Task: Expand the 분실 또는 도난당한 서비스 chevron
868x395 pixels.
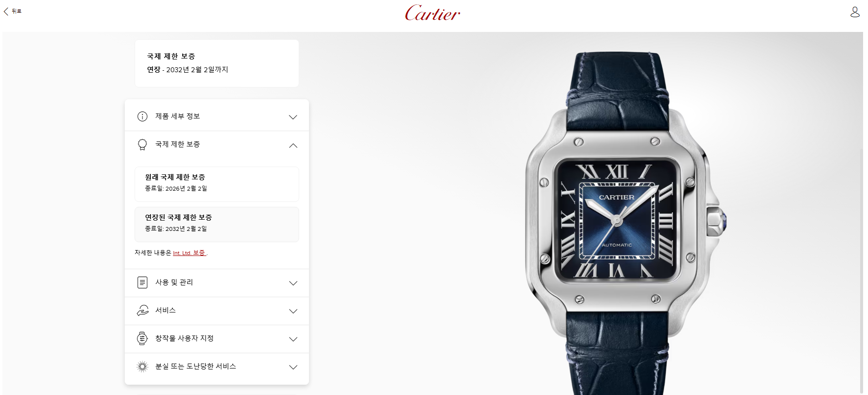Action: [x=293, y=367]
